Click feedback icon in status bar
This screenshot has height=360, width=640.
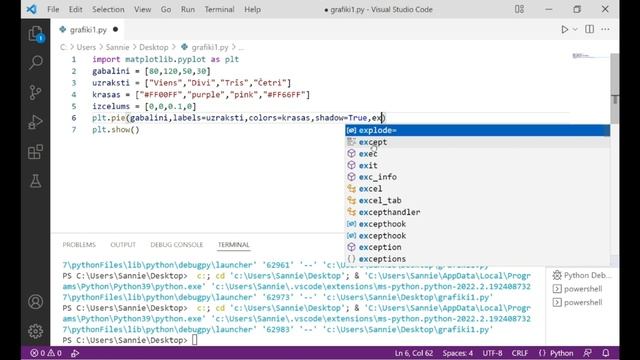(x=587, y=353)
